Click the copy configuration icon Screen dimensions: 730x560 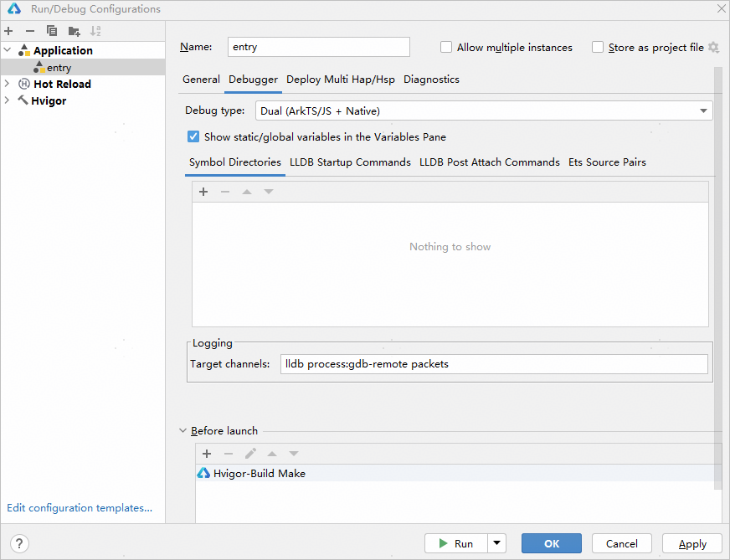pos(52,31)
